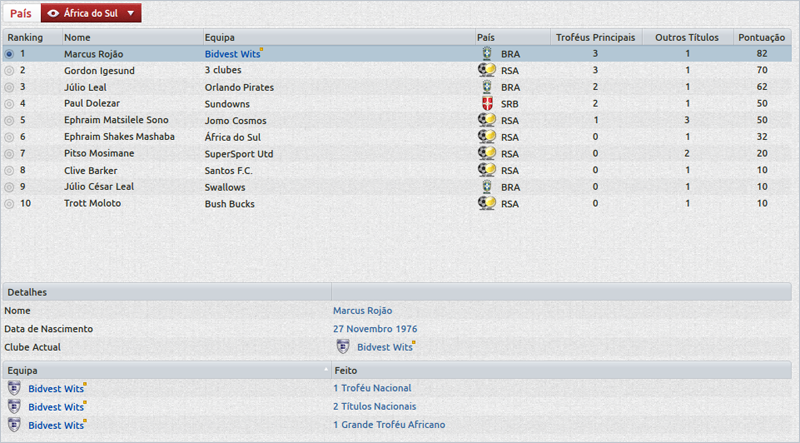Select radio button for Pitso Mosimane
The height and width of the screenshot is (443, 800).
pyautogui.click(x=10, y=154)
